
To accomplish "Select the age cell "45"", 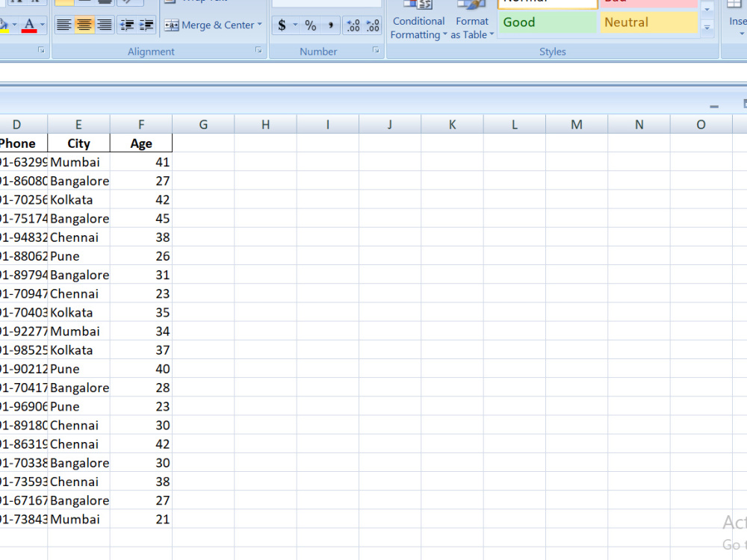I will coord(141,218).
